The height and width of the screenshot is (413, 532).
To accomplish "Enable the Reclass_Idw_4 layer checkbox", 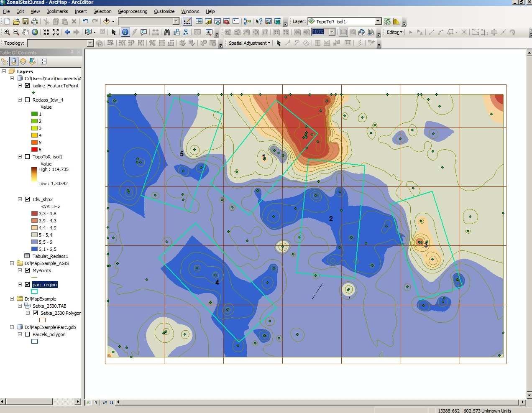I will point(28,100).
